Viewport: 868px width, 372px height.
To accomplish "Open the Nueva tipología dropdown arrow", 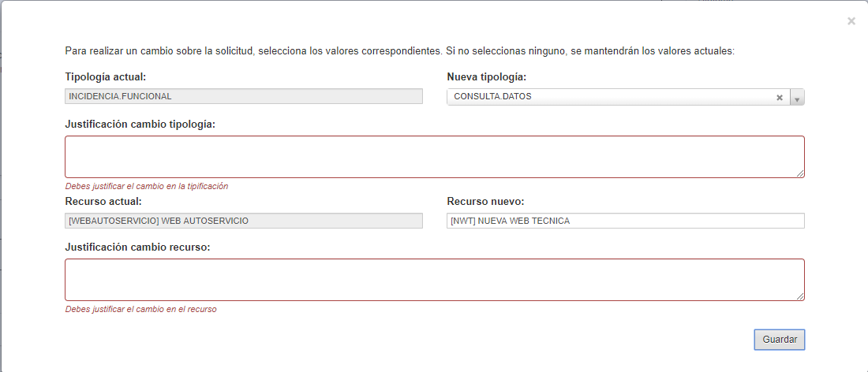I will click(x=797, y=97).
